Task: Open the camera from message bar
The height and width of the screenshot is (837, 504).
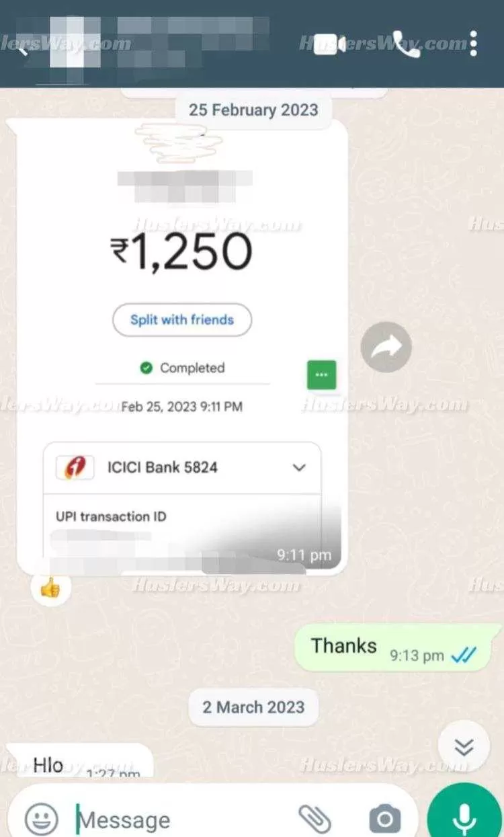Action: tap(385, 819)
